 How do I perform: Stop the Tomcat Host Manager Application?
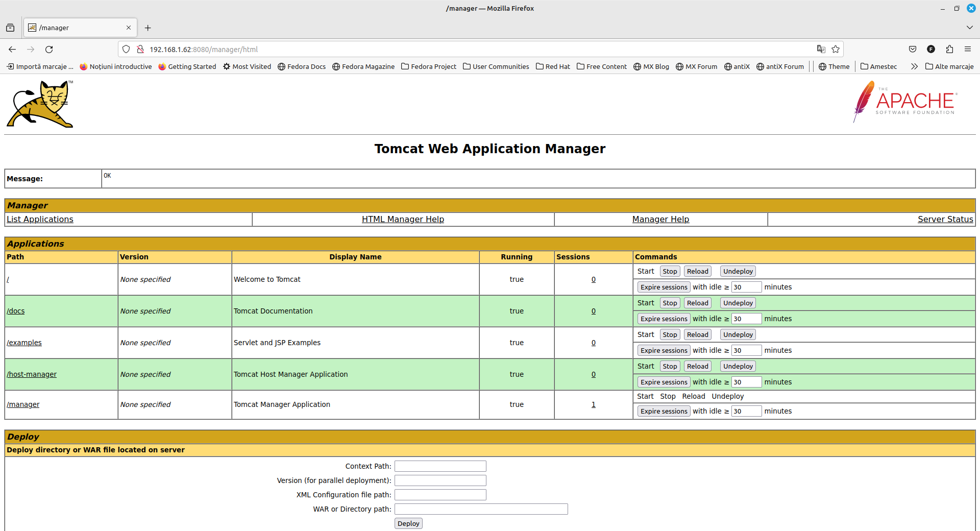click(x=670, y=367)
